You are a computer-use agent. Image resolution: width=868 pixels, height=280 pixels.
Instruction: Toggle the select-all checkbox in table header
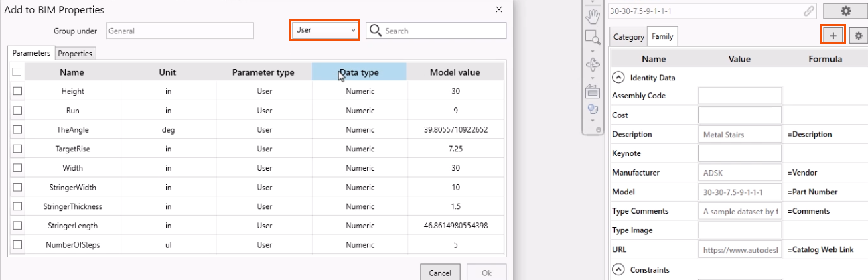(17, 72)
